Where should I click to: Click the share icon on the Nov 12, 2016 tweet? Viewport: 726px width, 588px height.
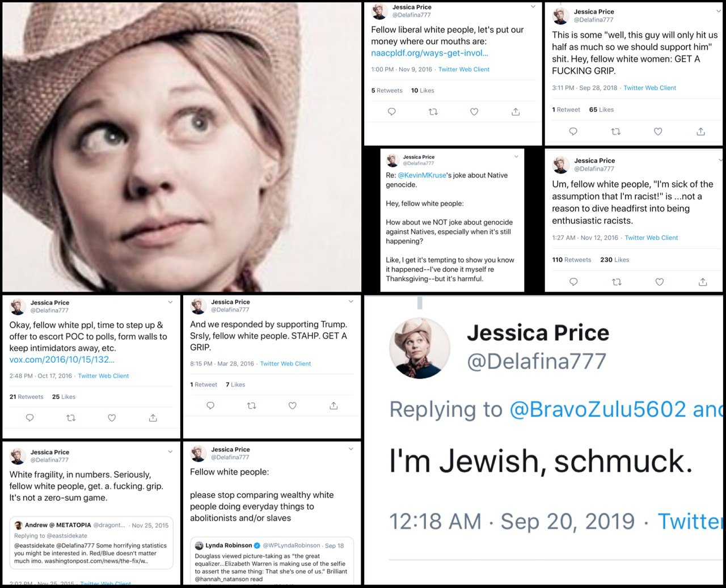(702, 282)
